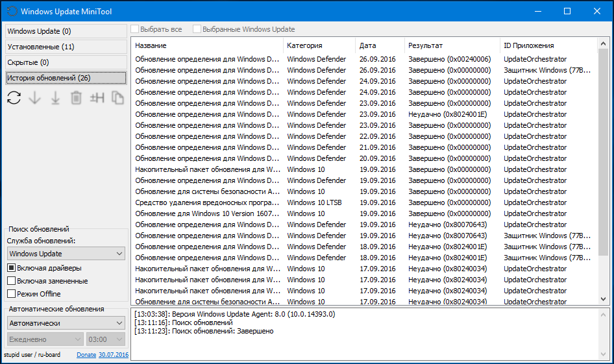This screenshot has width=614, height=364.
Task: Switch to the 'Установленные (11)' tab
Action: coord(66,47)
